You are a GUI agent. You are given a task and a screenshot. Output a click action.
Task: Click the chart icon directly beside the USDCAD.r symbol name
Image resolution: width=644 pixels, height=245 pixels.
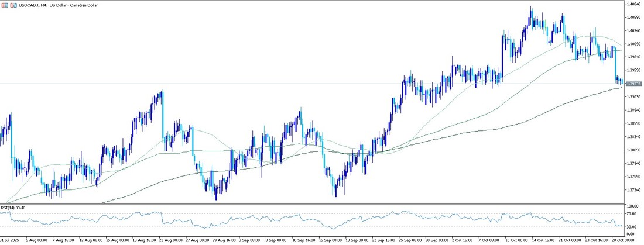(x=13, y=4)
